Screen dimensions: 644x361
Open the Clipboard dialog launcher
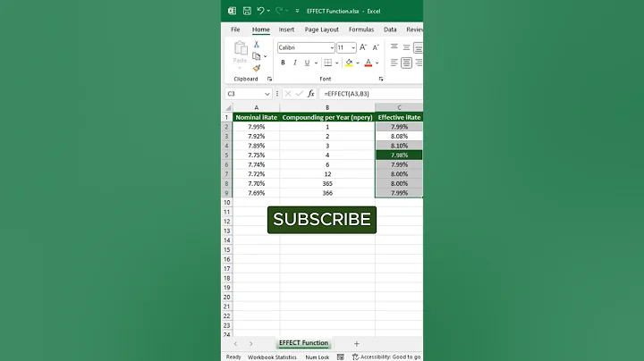[x=269, y=79]
